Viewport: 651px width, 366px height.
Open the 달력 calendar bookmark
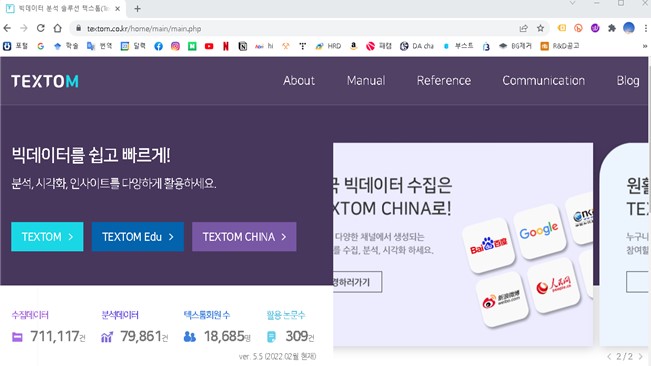133,46
